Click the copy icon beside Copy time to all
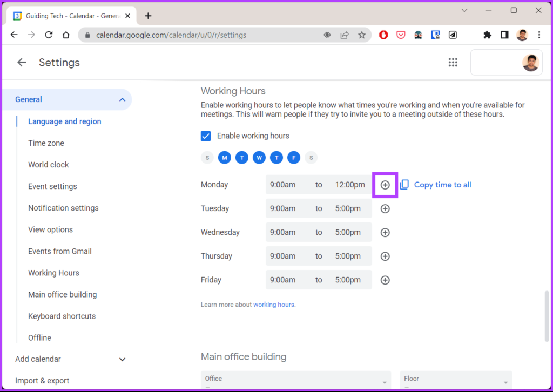Screen dimensions: 553x392 click(x=404, y=185)
